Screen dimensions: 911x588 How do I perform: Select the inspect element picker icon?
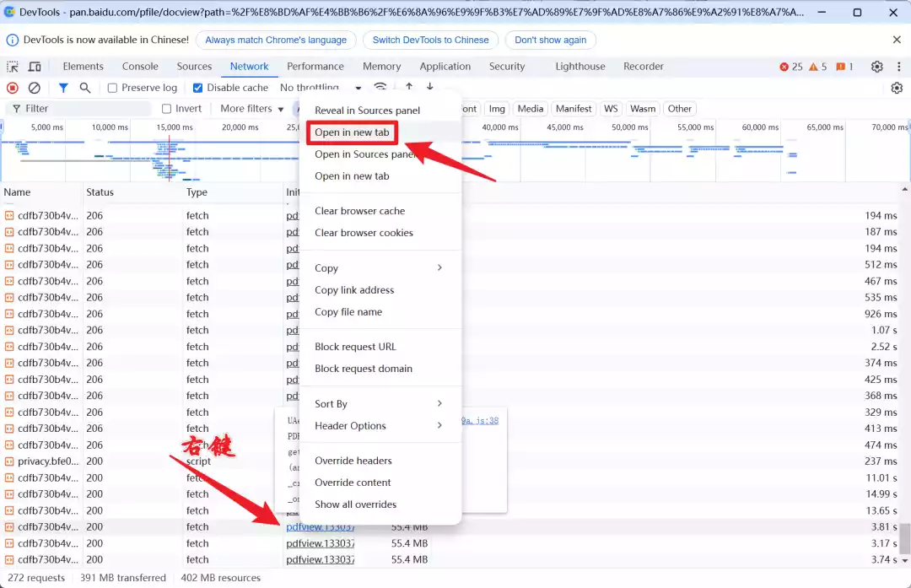(12, 67)
